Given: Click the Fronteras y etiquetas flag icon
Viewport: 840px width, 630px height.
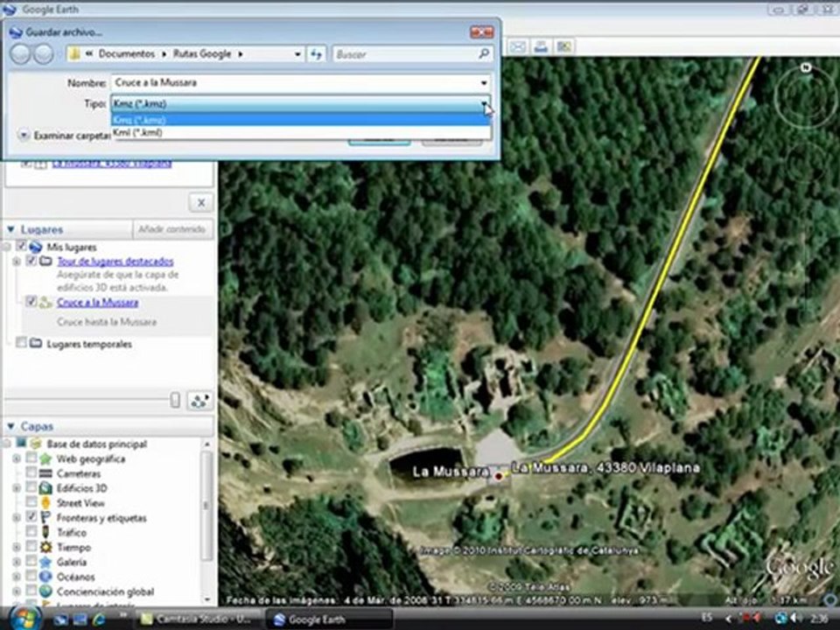Looking at the screenshot, I should pyautogui.click(x=46, y=517).
